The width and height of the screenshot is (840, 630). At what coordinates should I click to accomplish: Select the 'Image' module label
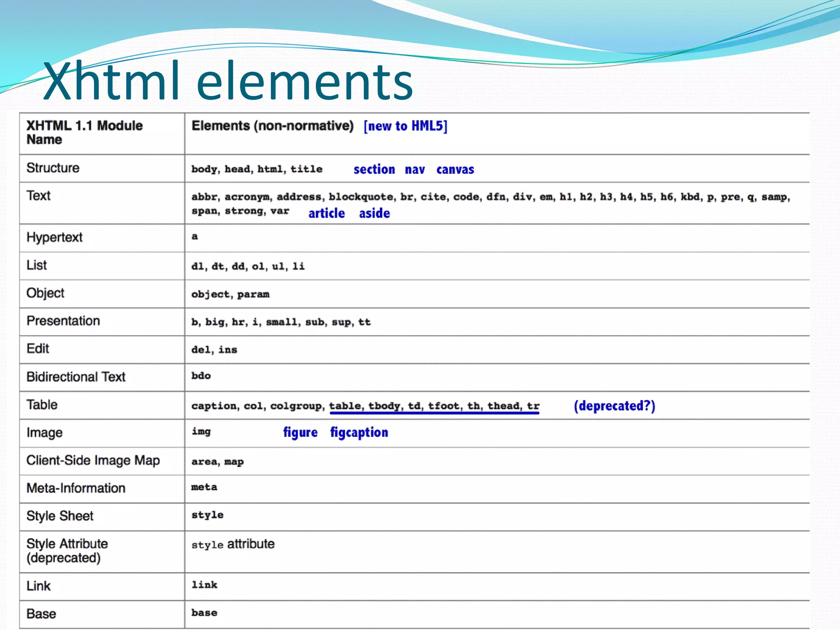45,433
